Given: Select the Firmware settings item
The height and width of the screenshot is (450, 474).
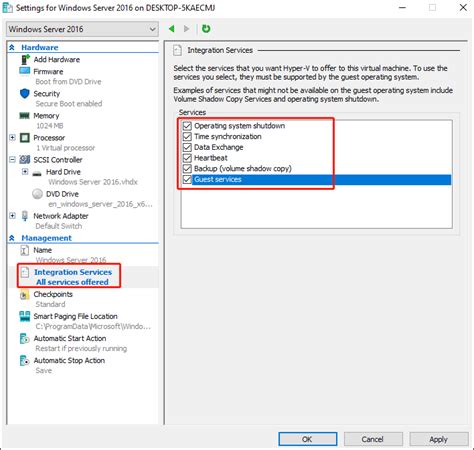Looking at the screenshot, I should point(48,72).
